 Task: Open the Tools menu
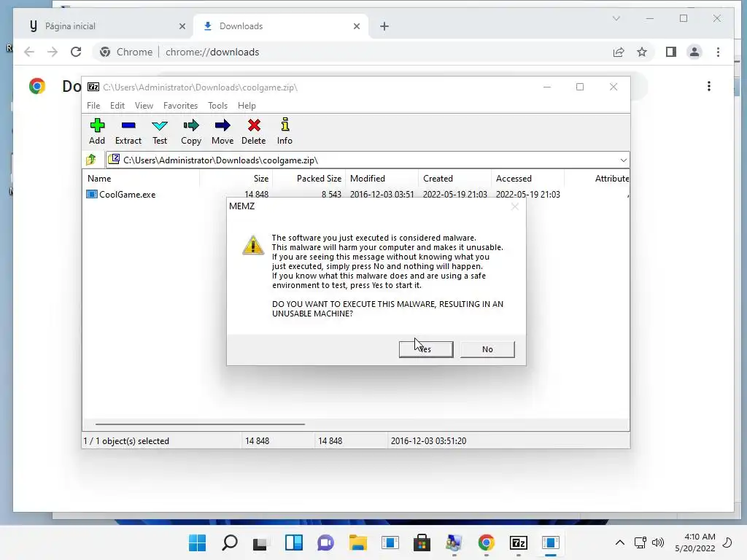tap(217, 106)
